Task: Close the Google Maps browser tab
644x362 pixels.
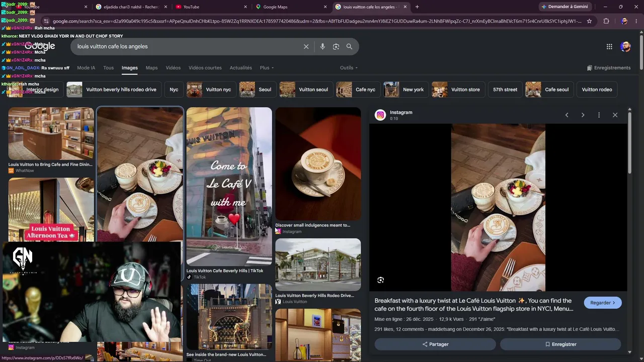Action: click(x=325, y=7)
